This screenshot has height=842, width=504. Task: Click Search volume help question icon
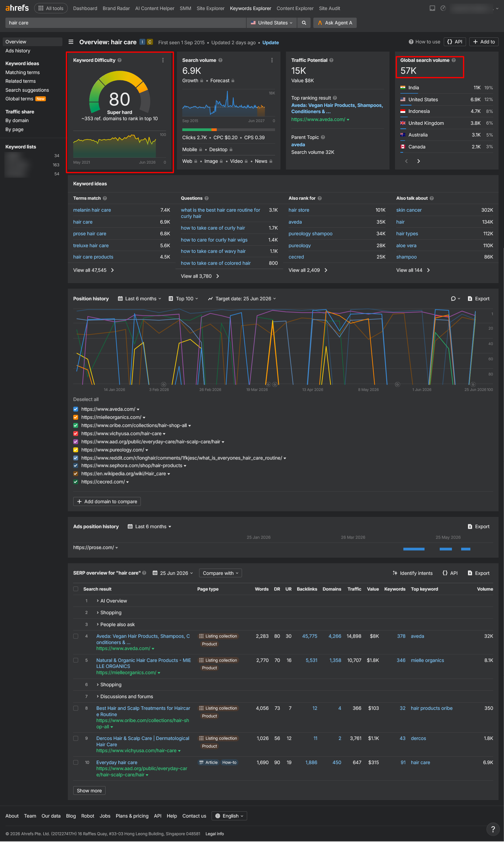[221, 60]
